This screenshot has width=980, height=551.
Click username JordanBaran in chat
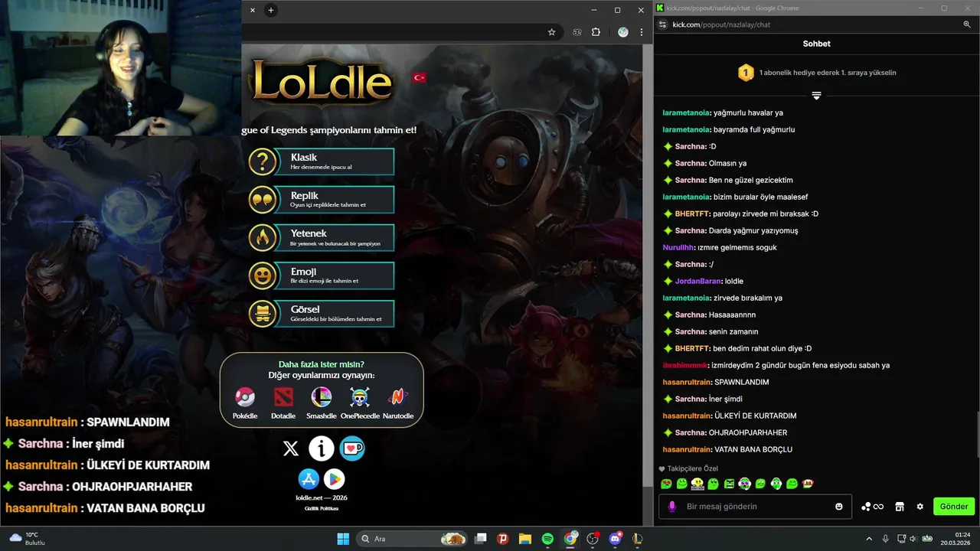point(698,282)
